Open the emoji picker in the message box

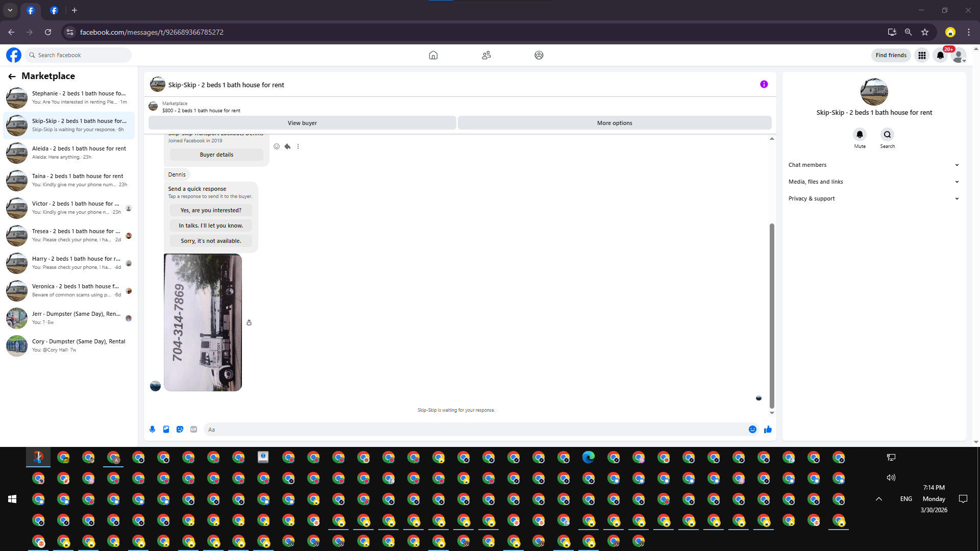pyautogui.click(x=752, y=430)
